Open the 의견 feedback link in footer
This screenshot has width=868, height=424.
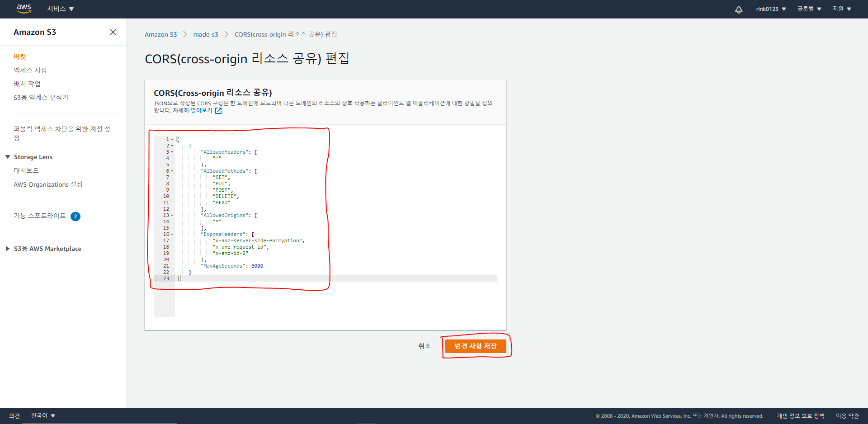14,416
